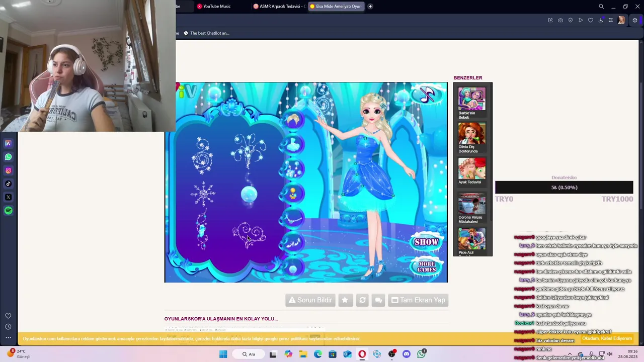The image size is (644, 362).
Task: Open bookmarks heart in sidebar bottom
Action: 8,316
